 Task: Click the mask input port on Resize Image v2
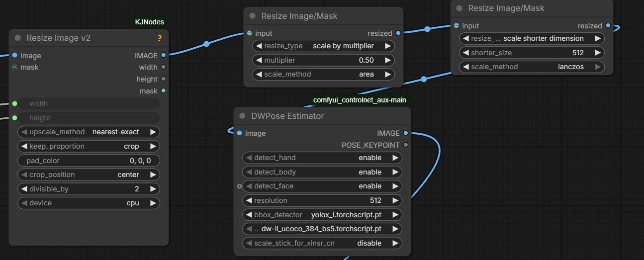pyautogui.click(x=14, y=67)
